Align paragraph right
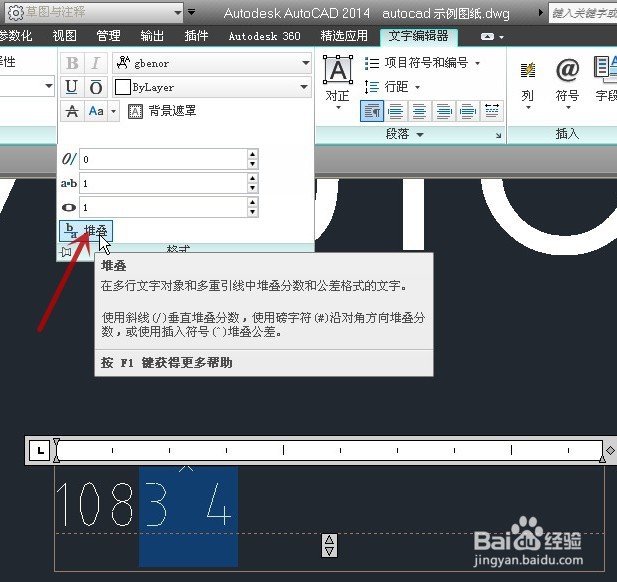 tap(444, 111)
